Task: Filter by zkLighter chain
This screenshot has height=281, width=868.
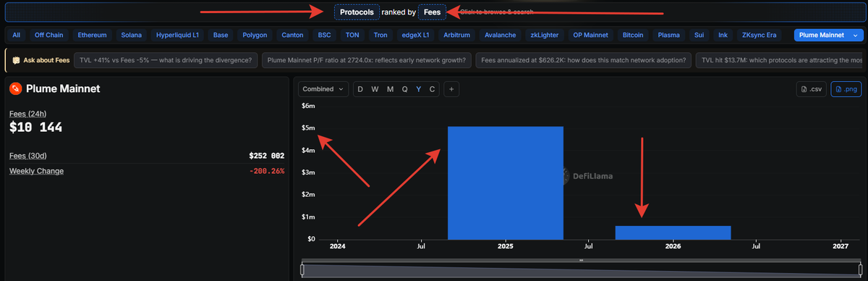Action: [544, 35]
